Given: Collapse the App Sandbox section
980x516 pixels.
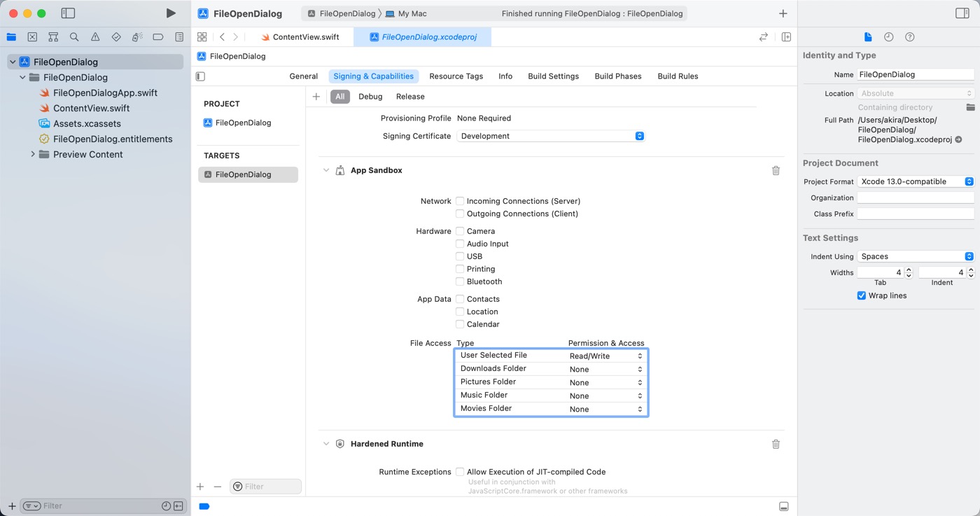Looking at the screenshot, I should pyautogui.click(x=325, y=170).
